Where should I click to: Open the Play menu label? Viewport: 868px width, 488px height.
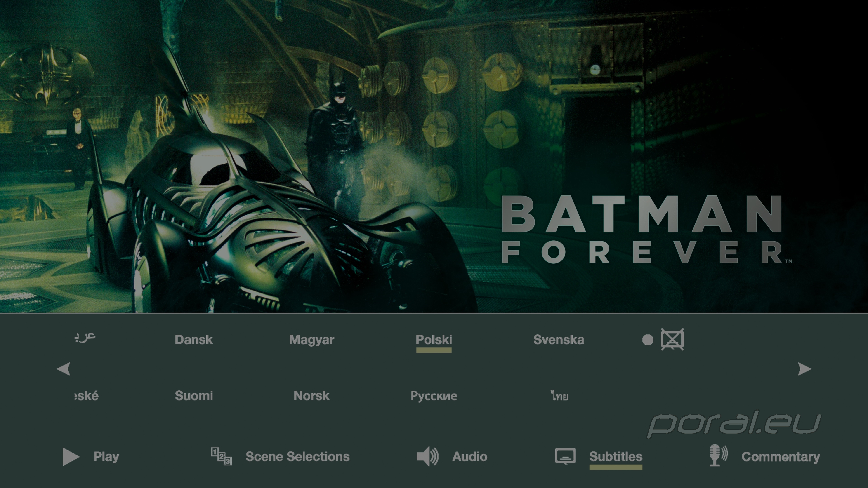(106, 457)
